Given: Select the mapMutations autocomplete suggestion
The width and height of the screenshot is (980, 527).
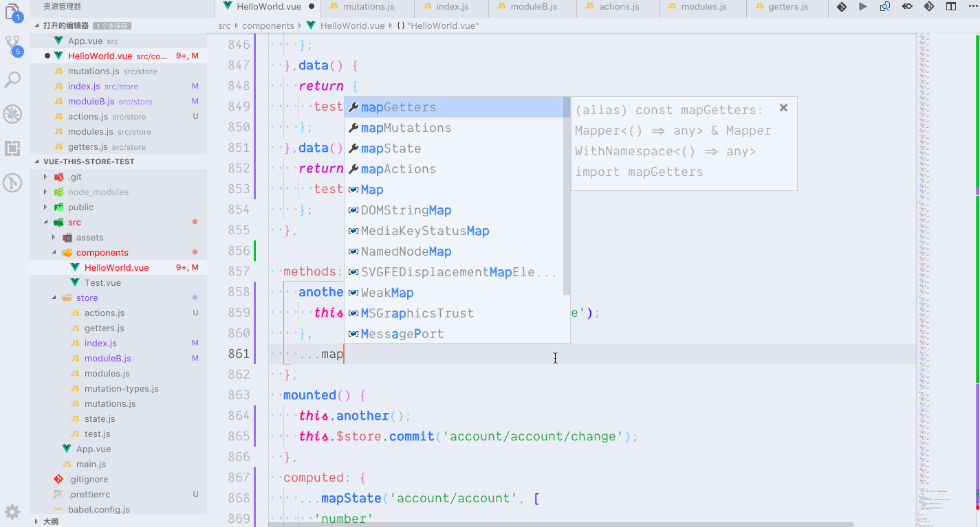Looking at the screenshot, I should (454, 128).
